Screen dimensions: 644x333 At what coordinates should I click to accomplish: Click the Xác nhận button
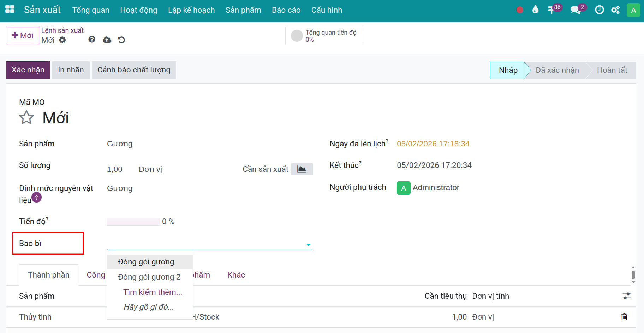(x=28, y=70)
